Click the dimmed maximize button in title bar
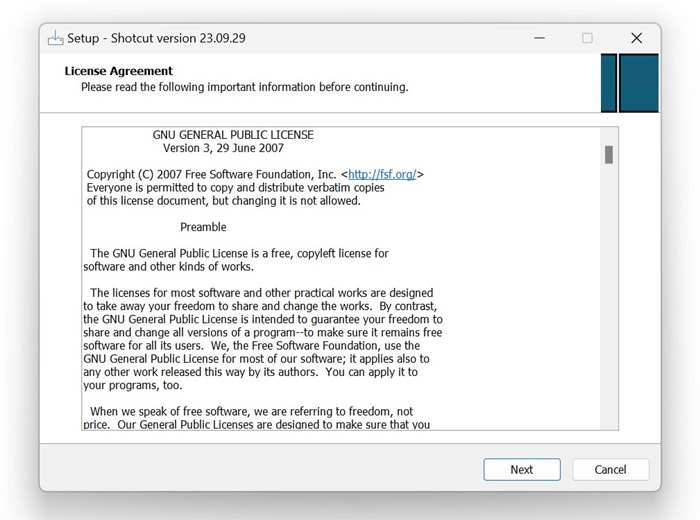The image size is (700, 520). coord(588,38)
